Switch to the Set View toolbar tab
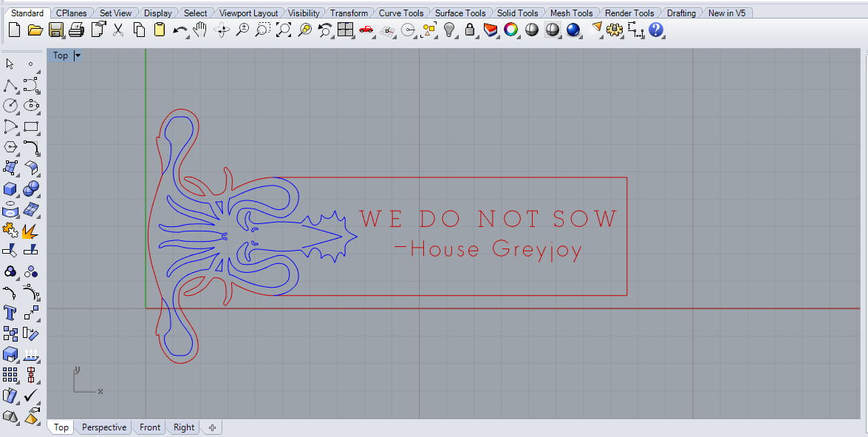 pyautogui.click(x=115, y=13)
